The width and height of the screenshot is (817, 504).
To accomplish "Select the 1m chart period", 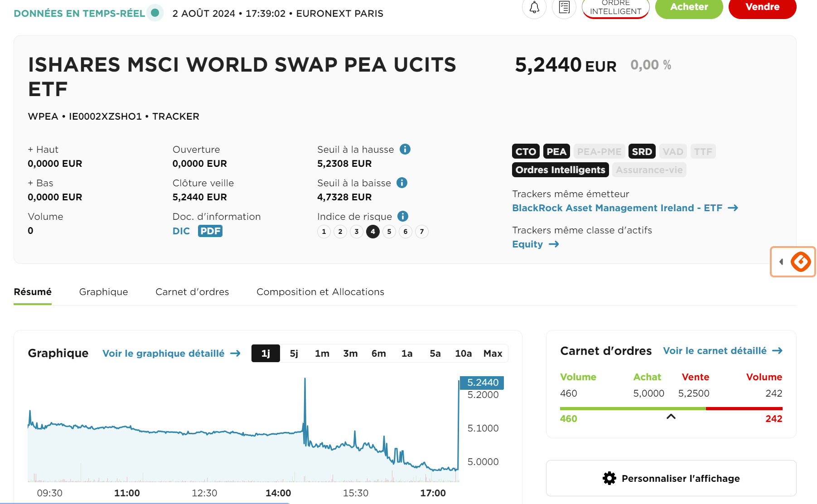I will click(322, 354).
